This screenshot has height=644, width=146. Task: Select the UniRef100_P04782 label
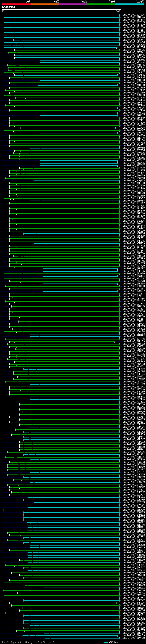(133, 125)
